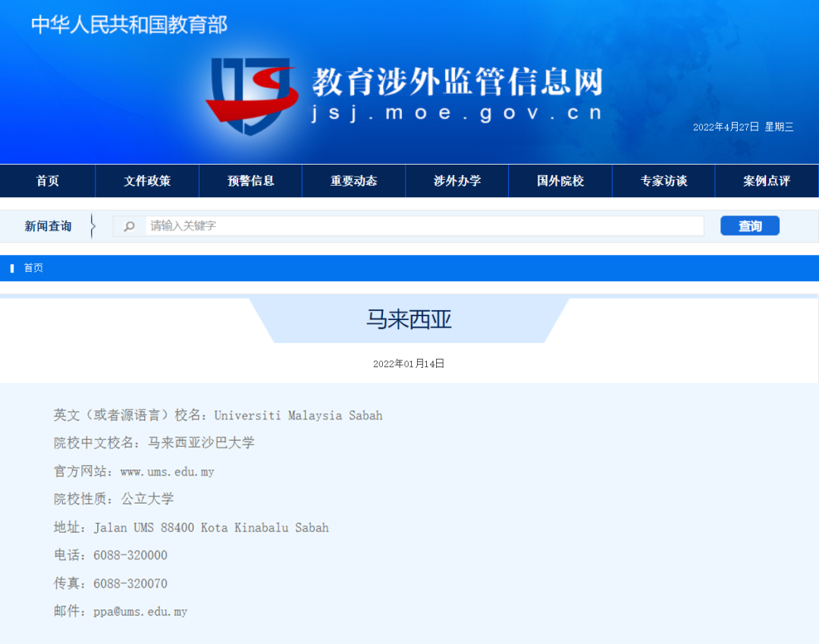
Task: Click the email ppa@ums.edu.my
Action: (140, 611)
